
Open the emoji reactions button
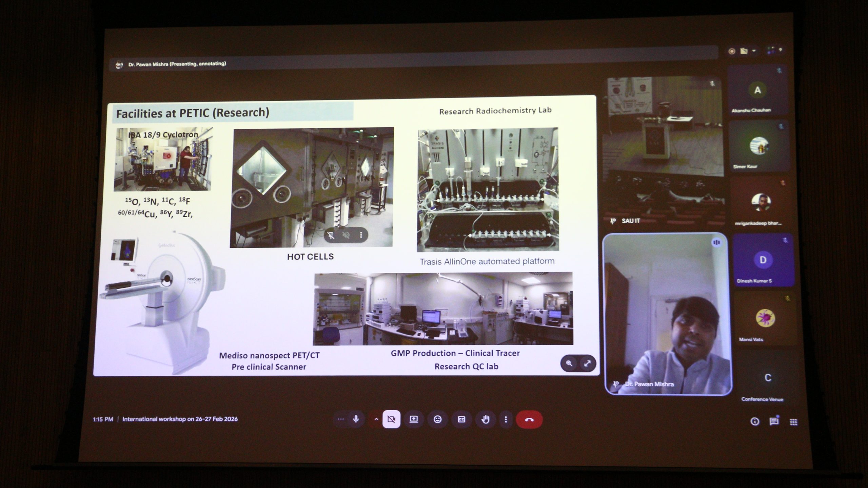tap(437, 419)
